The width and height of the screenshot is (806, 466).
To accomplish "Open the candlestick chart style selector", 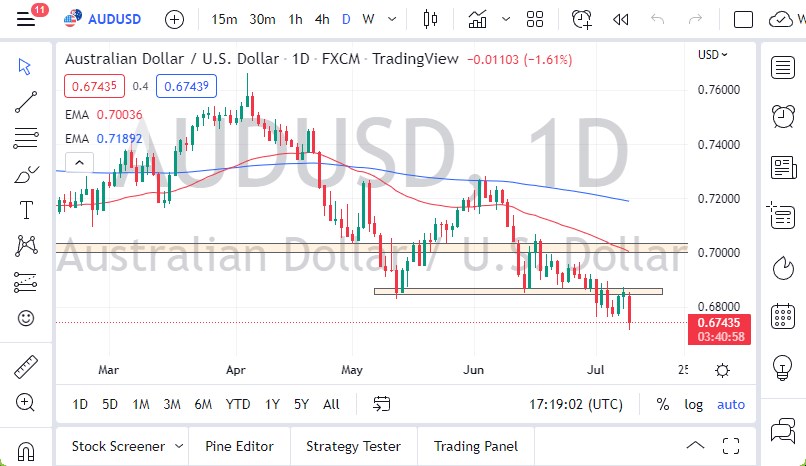I will point(432,19).
